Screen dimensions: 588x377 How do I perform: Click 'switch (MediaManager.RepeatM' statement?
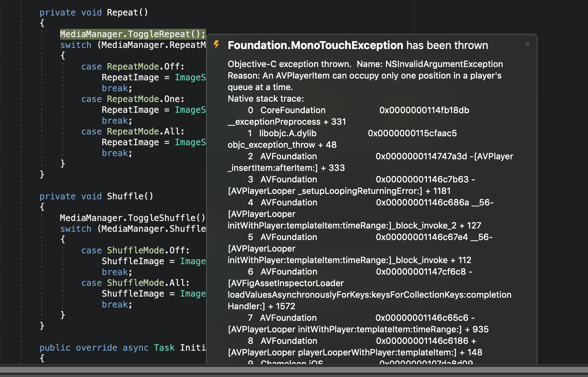coord(133,45)
